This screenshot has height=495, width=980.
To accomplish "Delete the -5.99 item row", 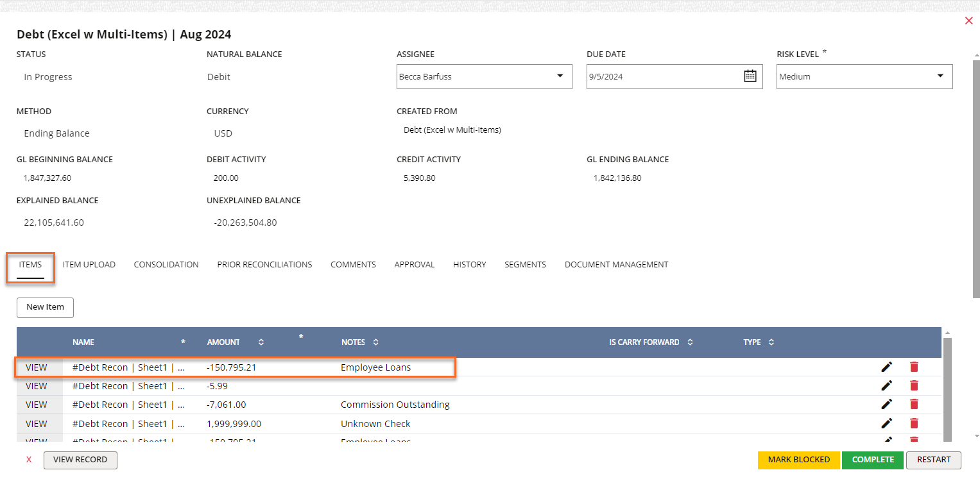I will pyautogui.click(x=914, y=385).
